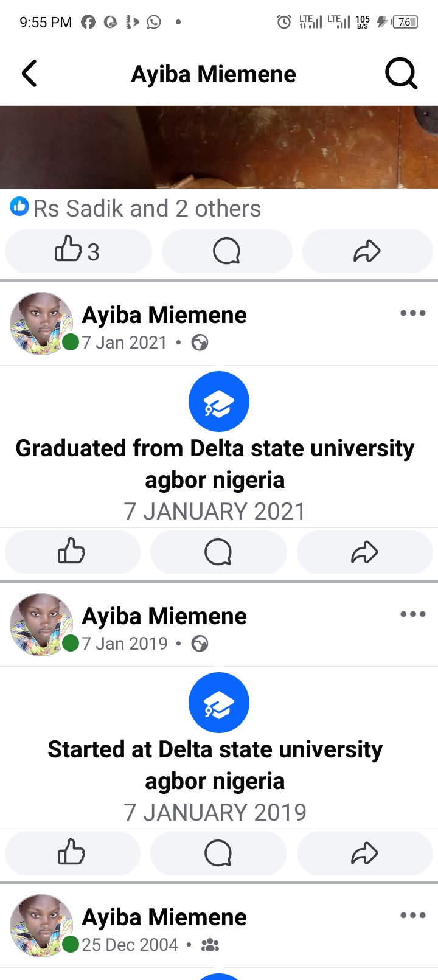438x980 pixels.
Task: Comment on the 'Started at Delta state university' post
Action: point(218,853)
